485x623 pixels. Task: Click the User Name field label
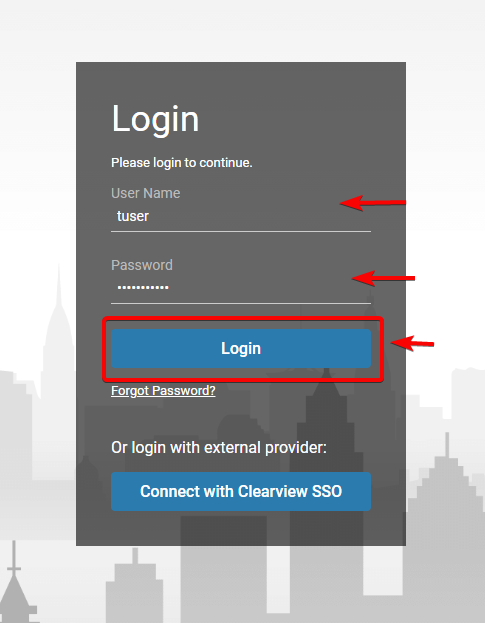(145, 193)
